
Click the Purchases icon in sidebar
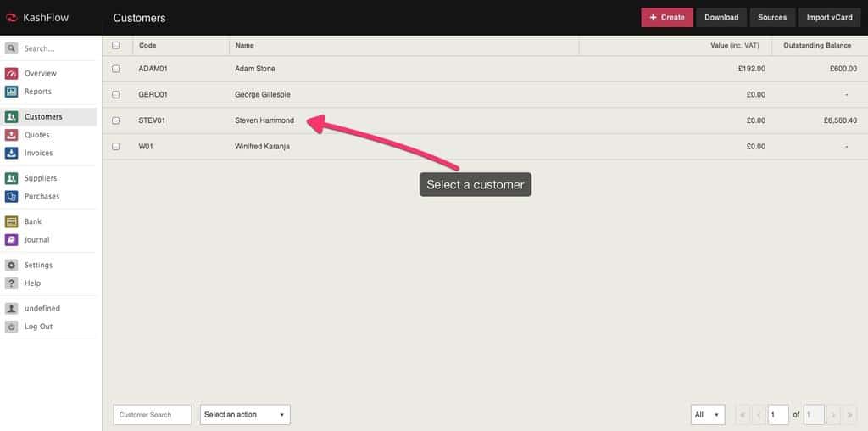12,197
